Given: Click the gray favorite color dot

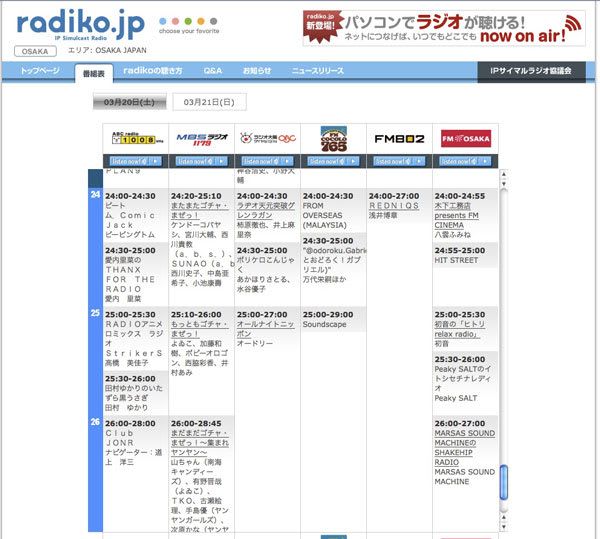Looking at the screenshot, I should pyautogui.click(x=214, y=21).
